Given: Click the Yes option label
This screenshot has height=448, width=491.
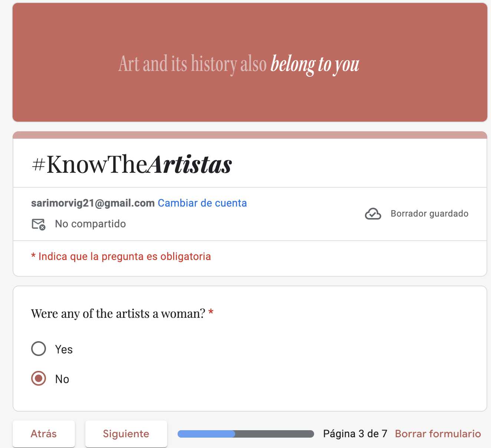Looking at the screenshot, I should pyautogui.click(x=64, y=349).
